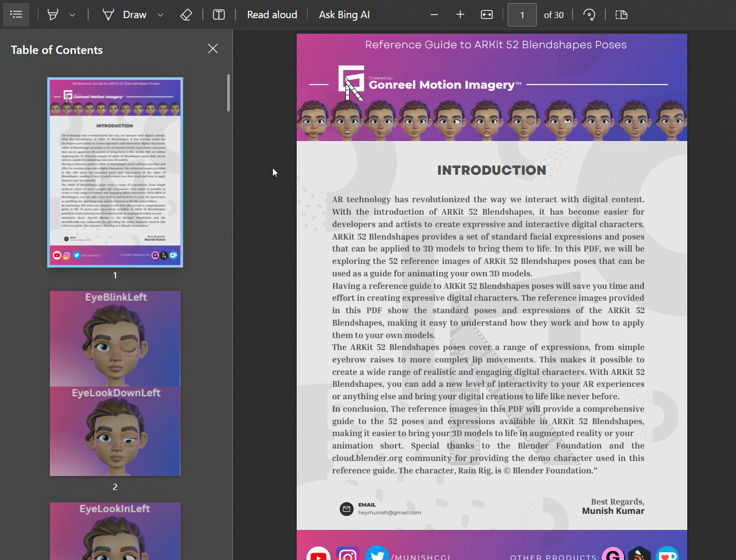Expand the Highlight tool options dropdown
The height and width of the screenshot is (560, 736).
click(x=73, y=15)
